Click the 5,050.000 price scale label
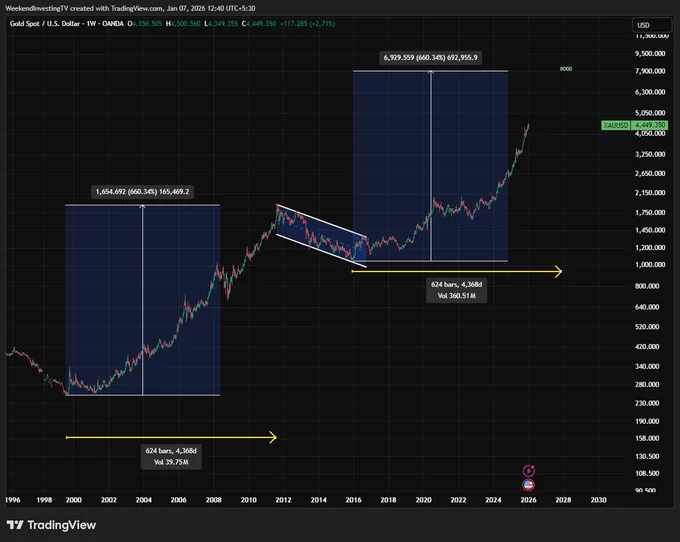Image resolution: width=680 pixels, height=542 pixels. point(650,113)
